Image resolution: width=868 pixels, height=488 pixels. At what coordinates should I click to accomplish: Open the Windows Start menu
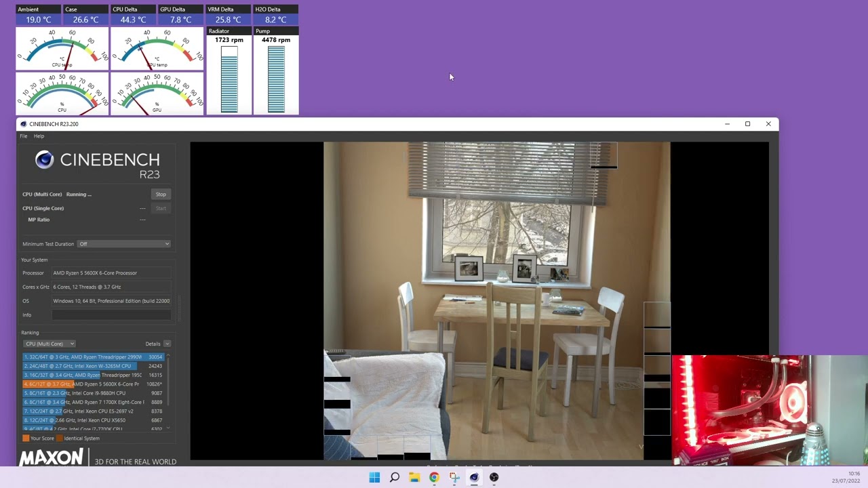tap(374, 477)
